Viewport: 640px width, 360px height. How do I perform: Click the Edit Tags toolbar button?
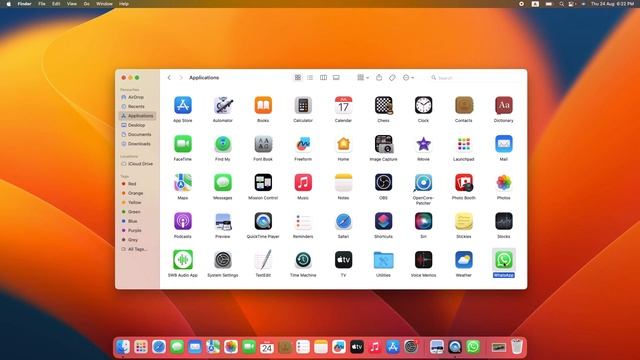[x=392, y=78]
